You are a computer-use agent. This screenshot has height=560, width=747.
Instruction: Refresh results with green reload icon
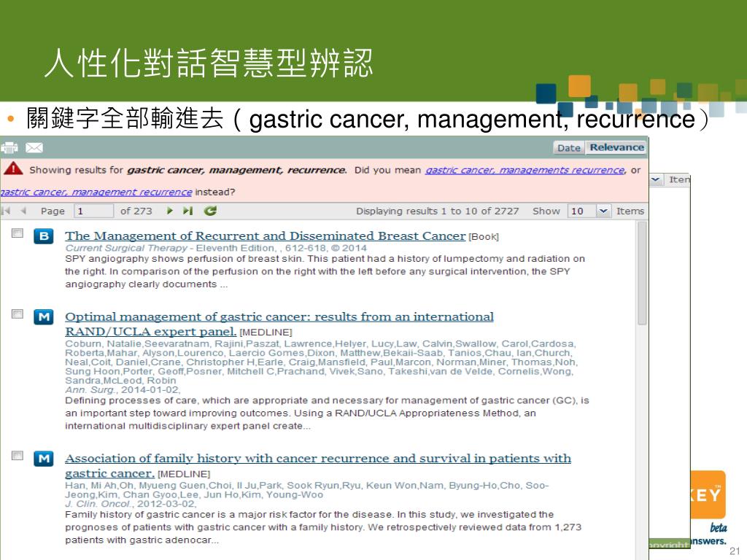(210, 211)
